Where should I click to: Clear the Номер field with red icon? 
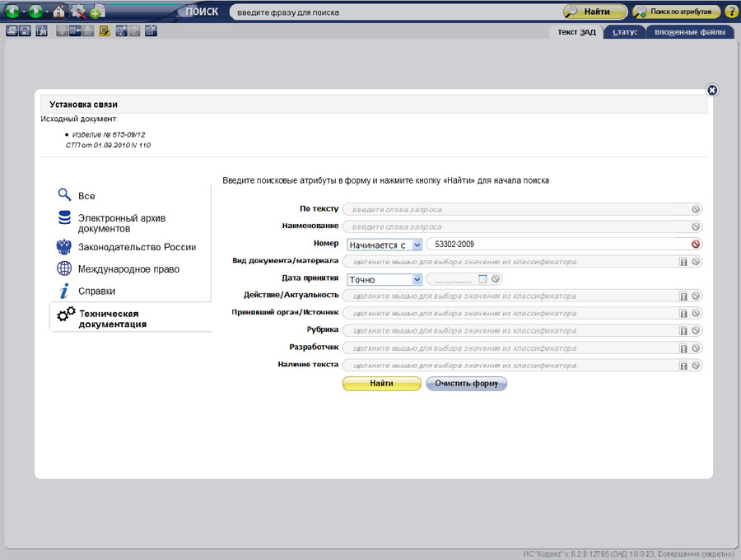696,245
